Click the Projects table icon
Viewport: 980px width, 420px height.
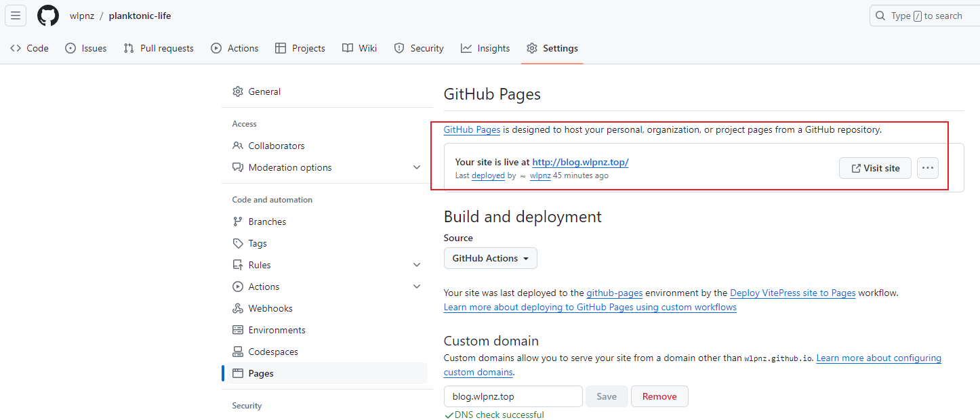click(281, 48)
